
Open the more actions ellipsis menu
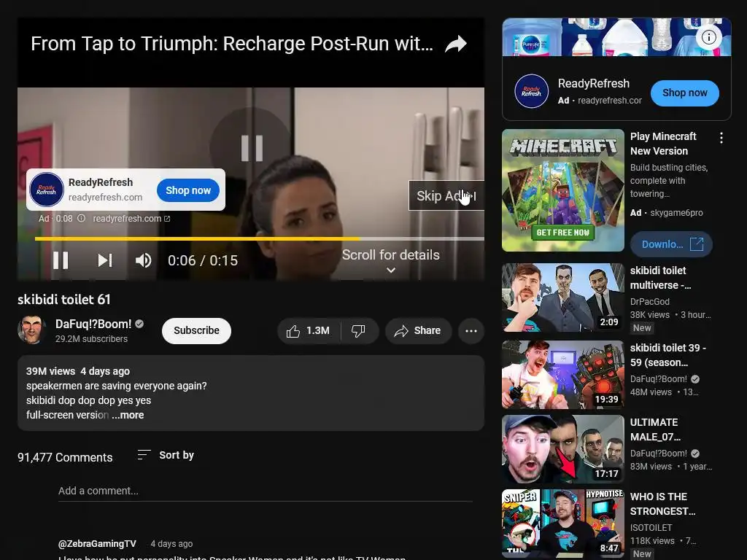pos(471,331)
